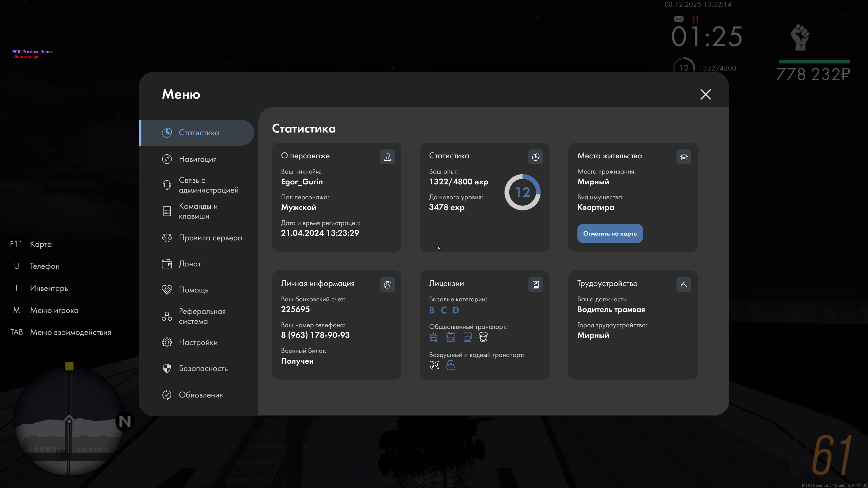Click the license document icon in Лицензии card
This screenshot has height=488, width=868.
click(535, 285)
